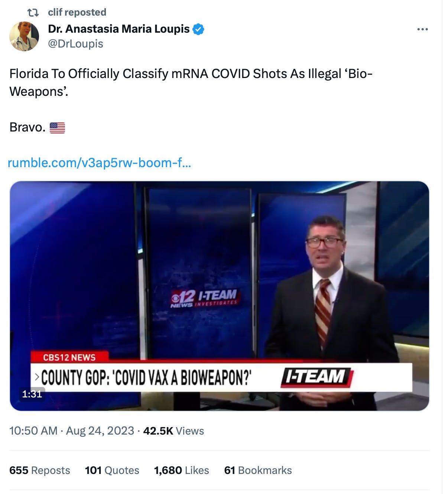Click the 10:50 AM Aug 24, 2023 timestamp
Viewport: 448px width, 494px height.
tap(72, 431)
